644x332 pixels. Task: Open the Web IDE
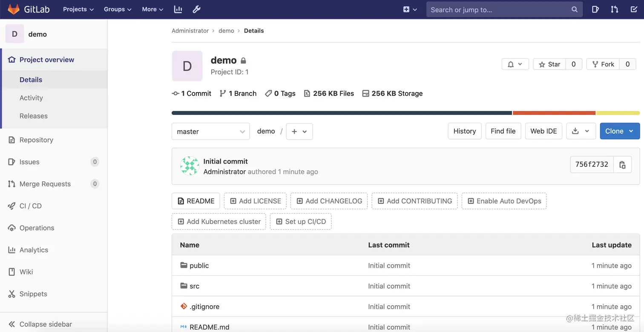(x=543, y=131)
